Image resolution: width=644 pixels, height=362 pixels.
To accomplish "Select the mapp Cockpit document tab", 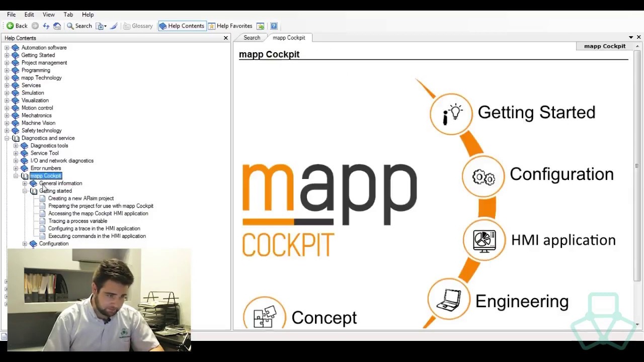I will coord(289,38).
